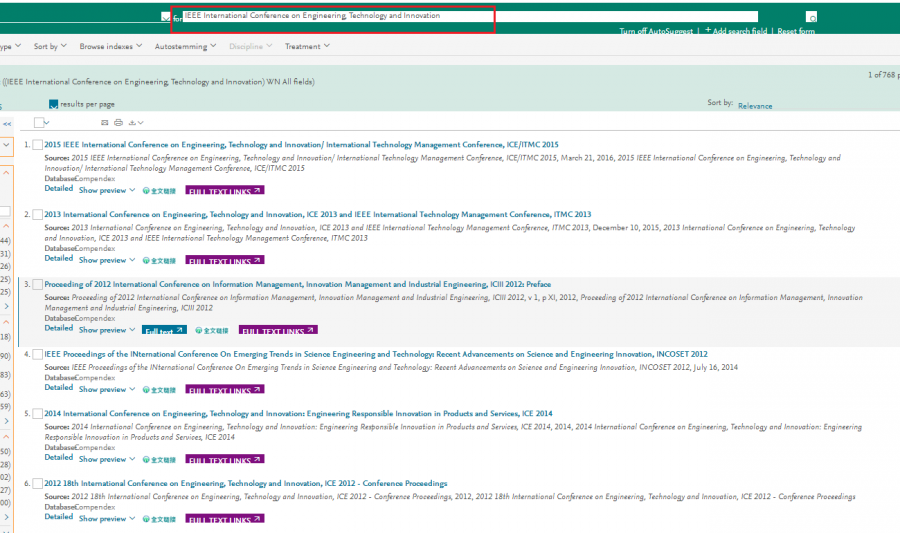Click Full Text Links button for result 5
900x533 pixels.
click(225, 460)
